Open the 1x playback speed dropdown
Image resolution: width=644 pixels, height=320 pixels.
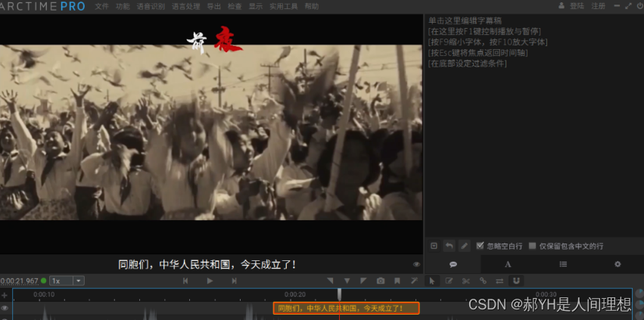pos(67,281)
